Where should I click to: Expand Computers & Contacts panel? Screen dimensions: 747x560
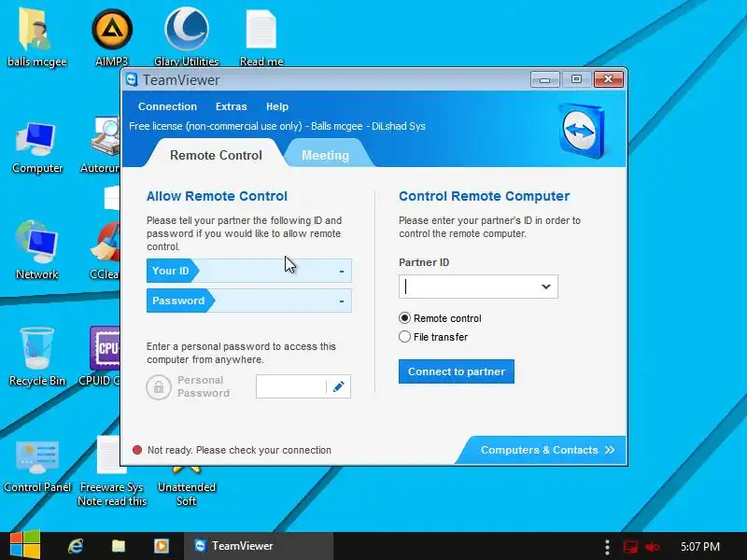coord(547,450)
